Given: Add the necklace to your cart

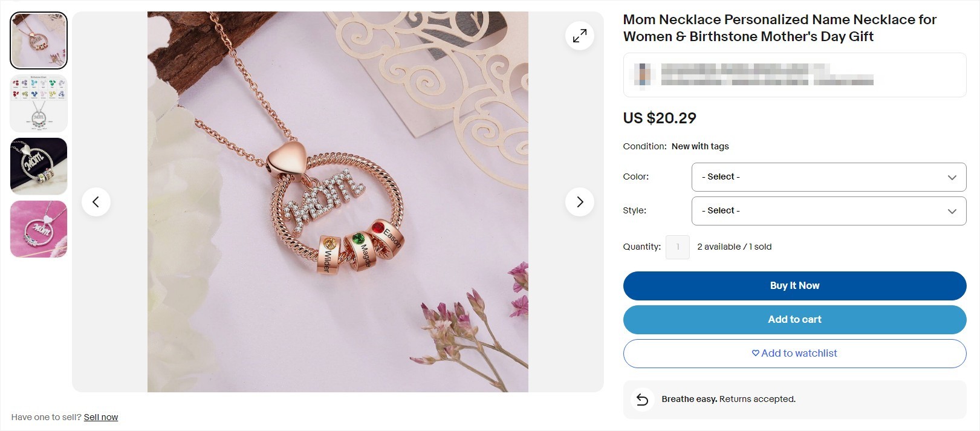Looking at the screenshot, I should point(794,319).
